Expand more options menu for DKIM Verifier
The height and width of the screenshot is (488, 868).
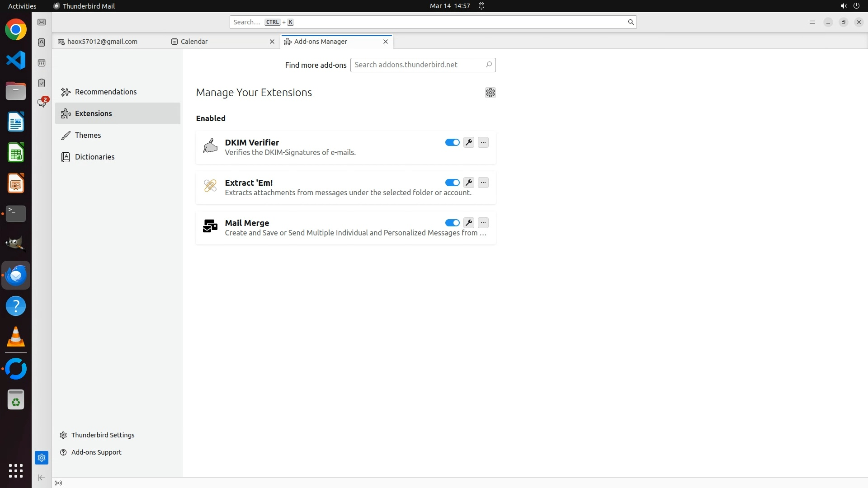click(483, 142)
